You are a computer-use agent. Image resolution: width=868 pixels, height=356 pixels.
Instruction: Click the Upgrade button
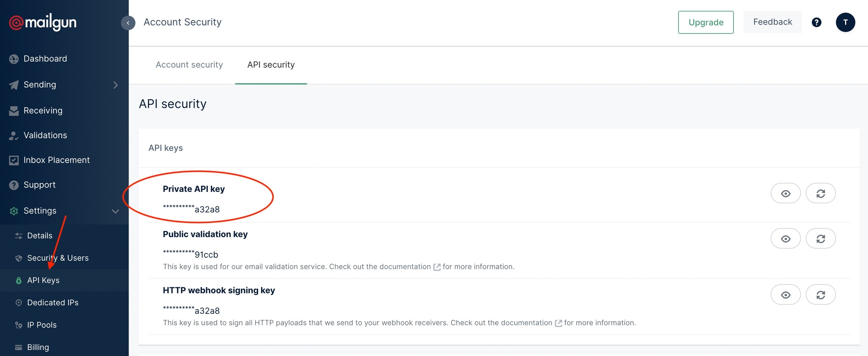click(706, 22)
